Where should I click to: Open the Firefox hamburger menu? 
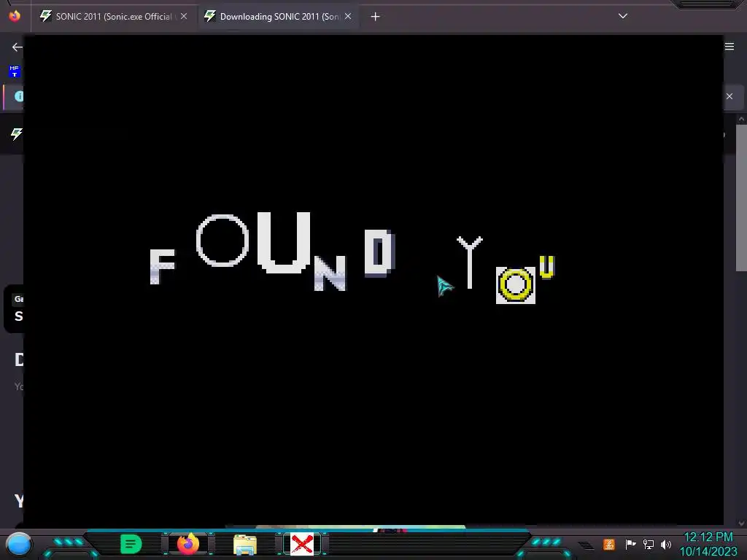point(729,47)
